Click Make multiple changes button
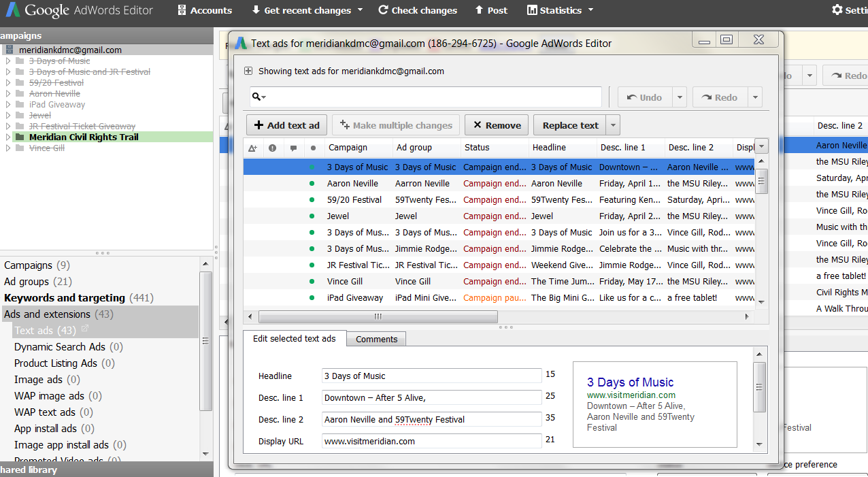Screen dimensions: 868x477 tap(396, 125)
